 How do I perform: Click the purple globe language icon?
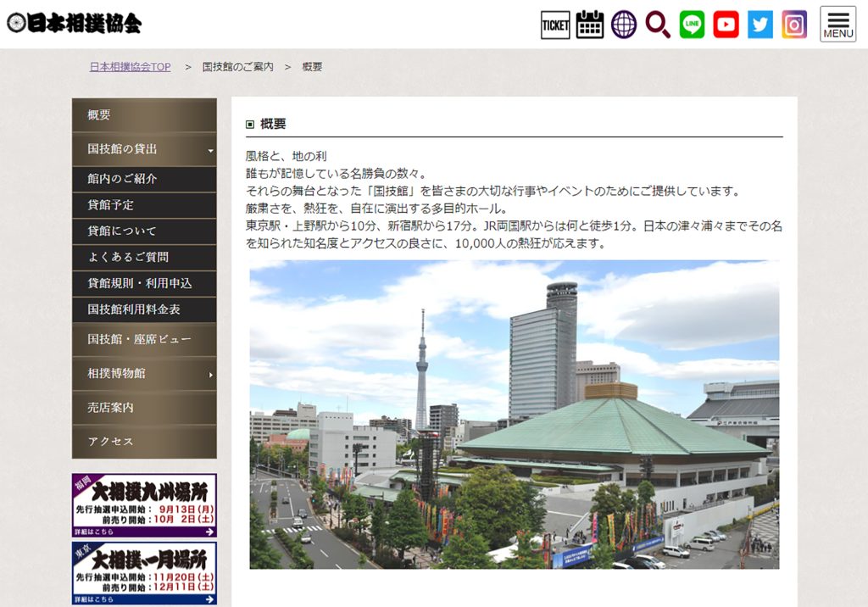624,25
